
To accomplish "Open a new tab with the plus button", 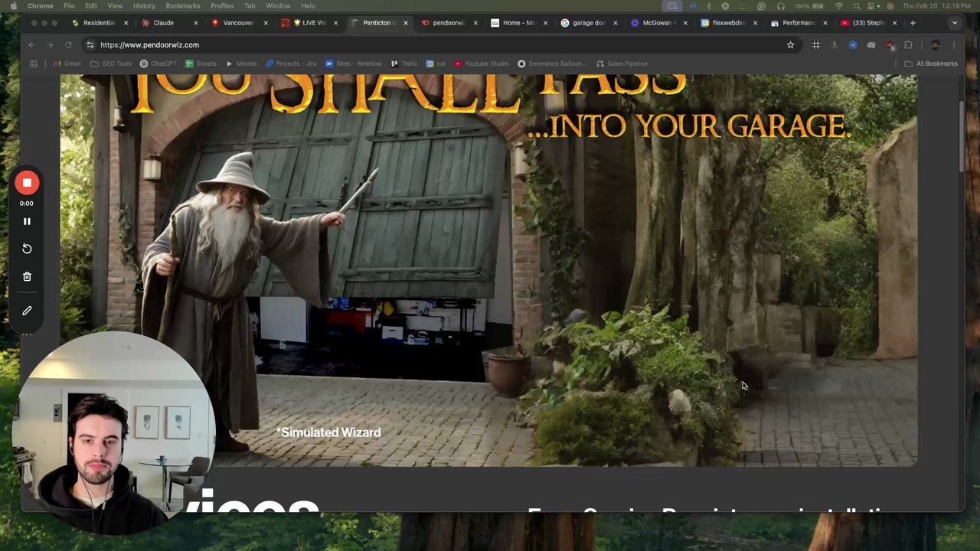I will (913, 23).
